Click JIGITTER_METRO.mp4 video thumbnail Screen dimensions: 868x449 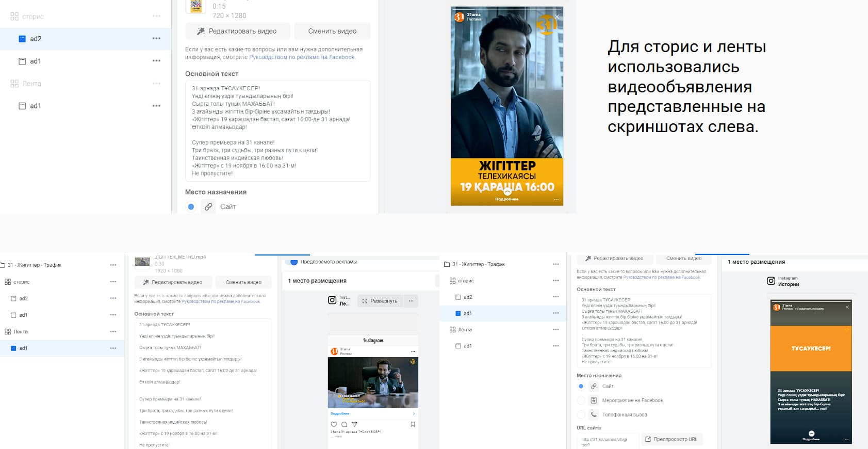(x=142, y=262)
